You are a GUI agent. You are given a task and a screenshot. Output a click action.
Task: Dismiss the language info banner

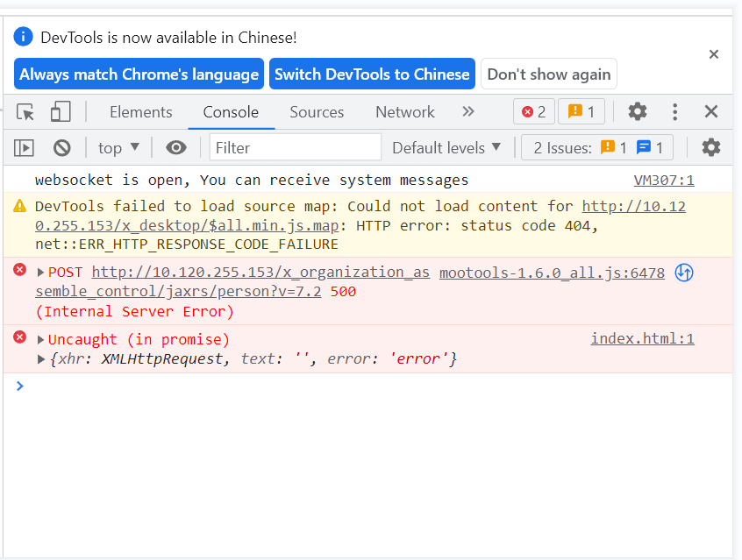coord(714,54)
